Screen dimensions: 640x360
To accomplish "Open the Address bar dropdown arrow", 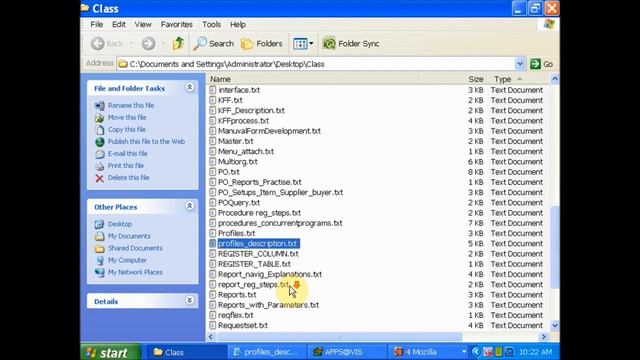I will [520, 64].
